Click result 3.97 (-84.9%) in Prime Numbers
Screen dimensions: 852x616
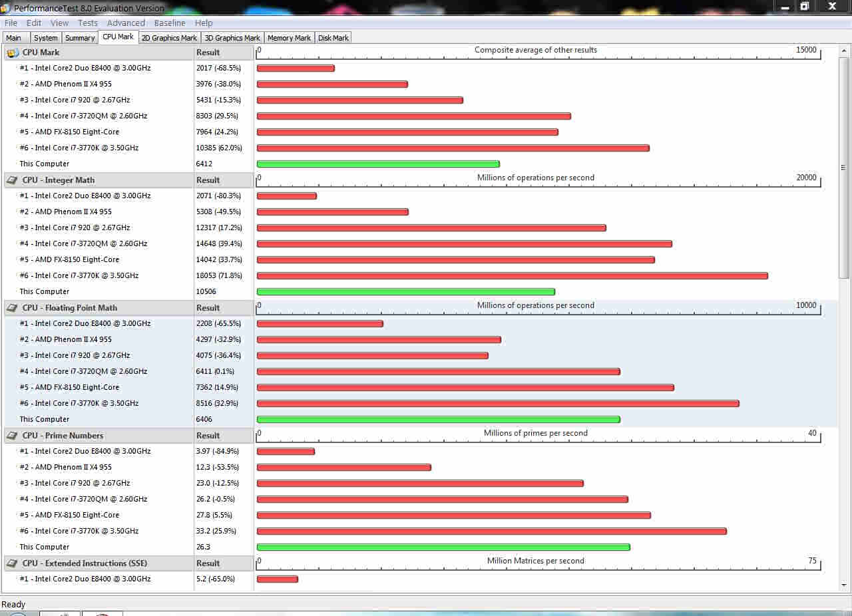coord(217,451)
